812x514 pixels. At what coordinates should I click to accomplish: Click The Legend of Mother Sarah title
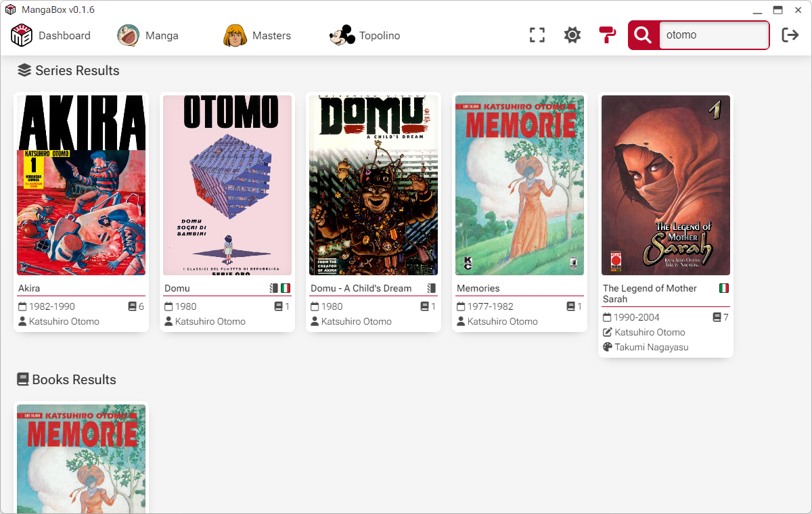click(650, 294)
